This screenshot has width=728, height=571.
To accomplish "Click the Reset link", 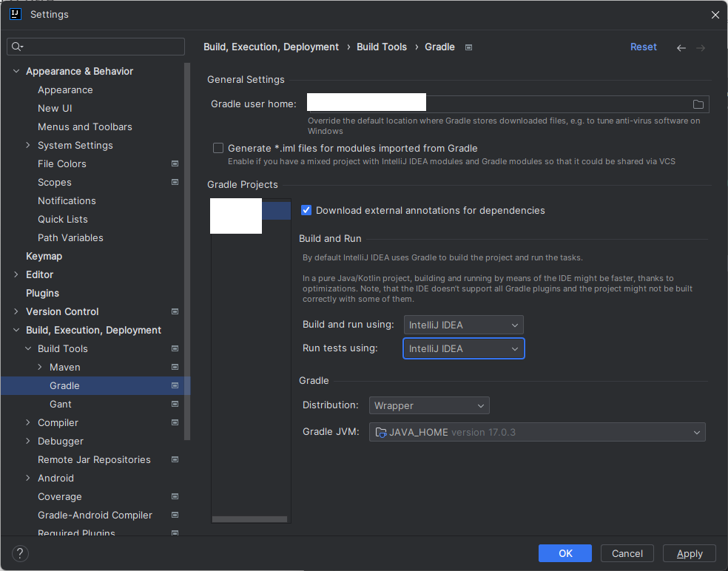I will [643, 47].
